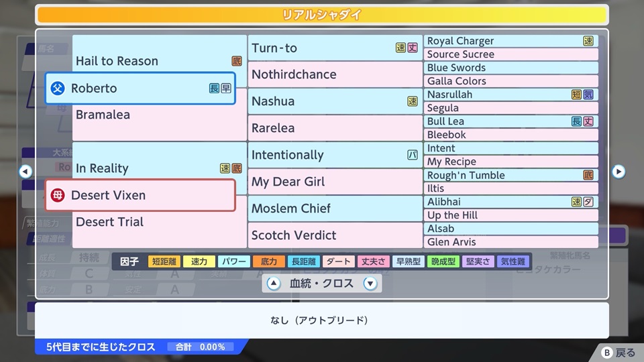Click パ factor icon on Intentionally
The width and height of the screenshot is (644, 362).
click(413, 155)
